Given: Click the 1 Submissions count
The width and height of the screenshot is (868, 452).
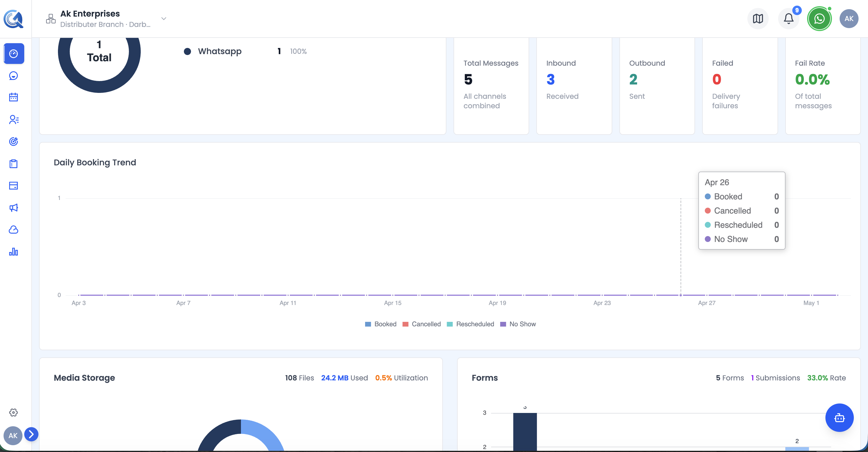Looking at the screenshot, I should click(775, 378).
